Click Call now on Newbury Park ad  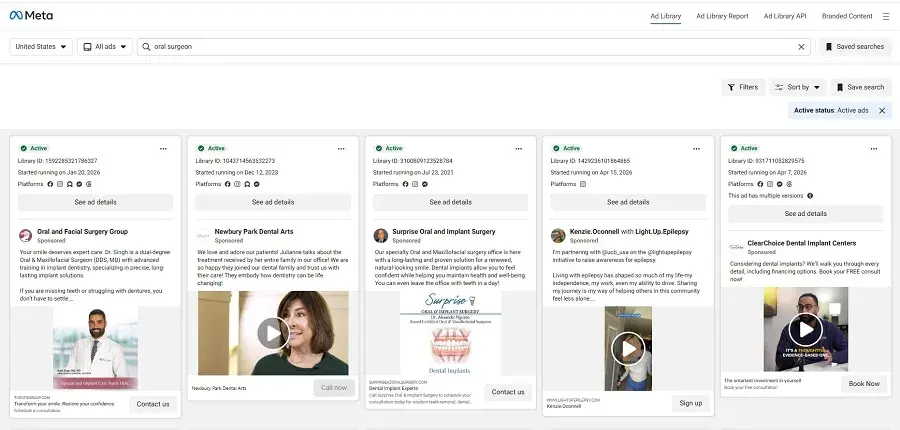click(x=334, y=388)
